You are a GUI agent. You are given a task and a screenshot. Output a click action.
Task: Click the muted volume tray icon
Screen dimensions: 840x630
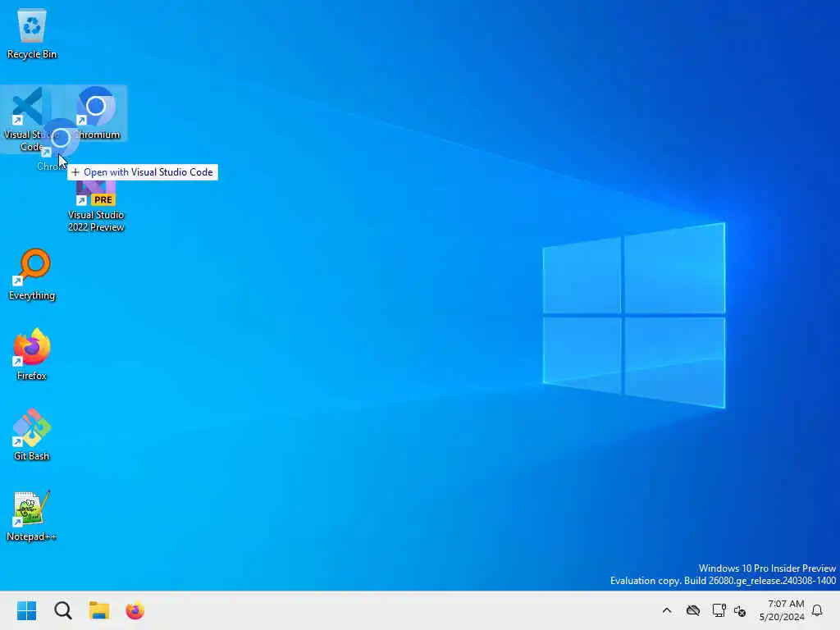[741, 610]
